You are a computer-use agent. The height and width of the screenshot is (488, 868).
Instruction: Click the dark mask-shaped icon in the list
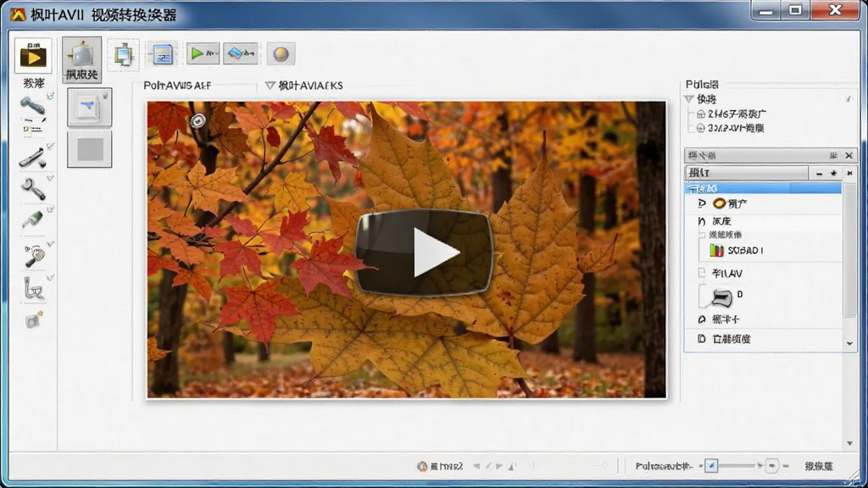click(x=721, y=297)
